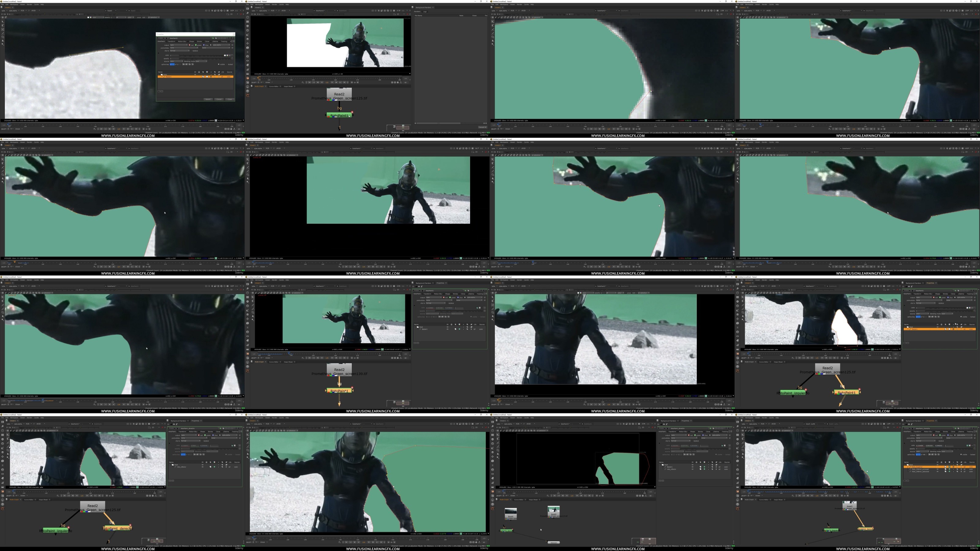Click the RotoPaint_derecho node in the node graph
980x551 pixels.
tap(117, 528)
